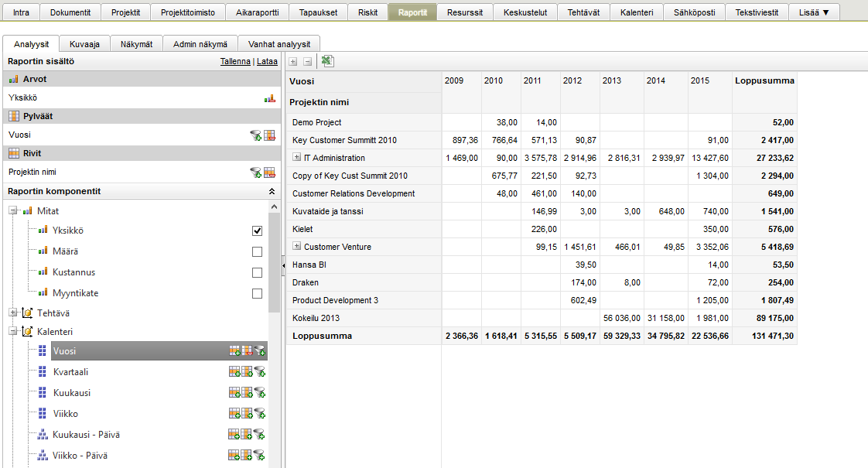Add Kvartaali to rows
Viewport: 868px width, 468px height.
[234, 372]
